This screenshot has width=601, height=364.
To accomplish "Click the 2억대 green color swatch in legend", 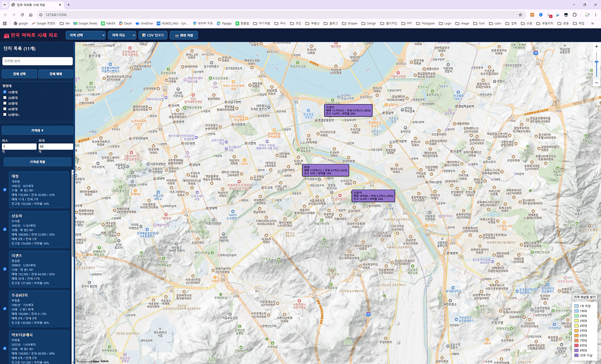I will coord(576,316).
